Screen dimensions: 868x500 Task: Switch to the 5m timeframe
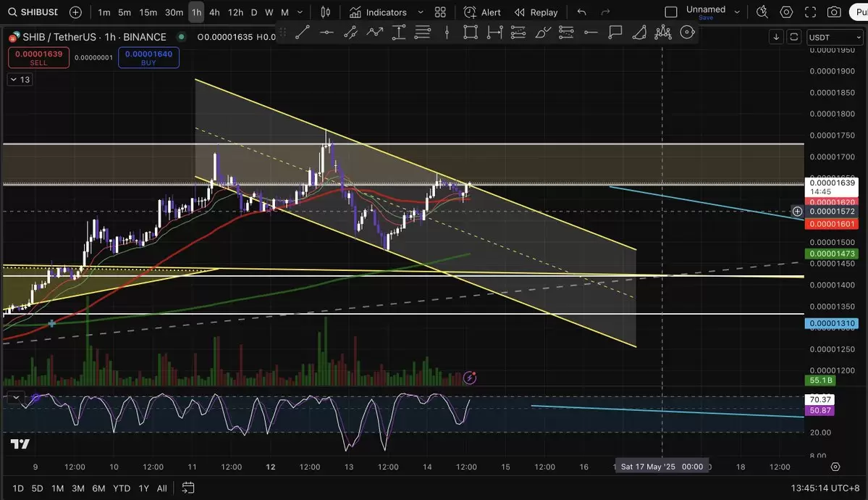(125, 12)
